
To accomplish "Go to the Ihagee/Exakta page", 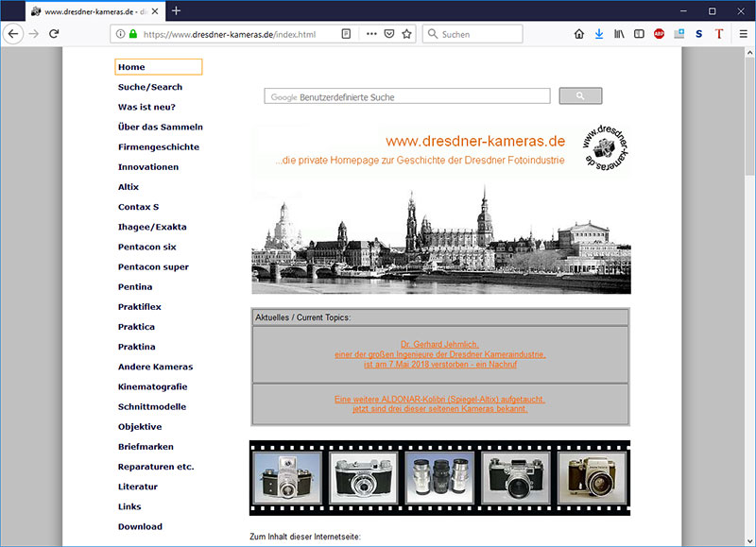I will click(152, 227).
